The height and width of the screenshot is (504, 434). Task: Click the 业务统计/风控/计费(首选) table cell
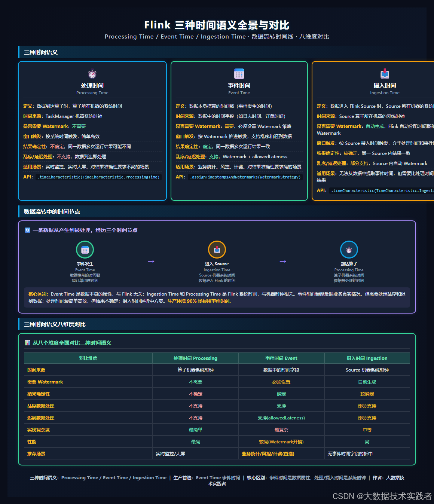[281, 454]
